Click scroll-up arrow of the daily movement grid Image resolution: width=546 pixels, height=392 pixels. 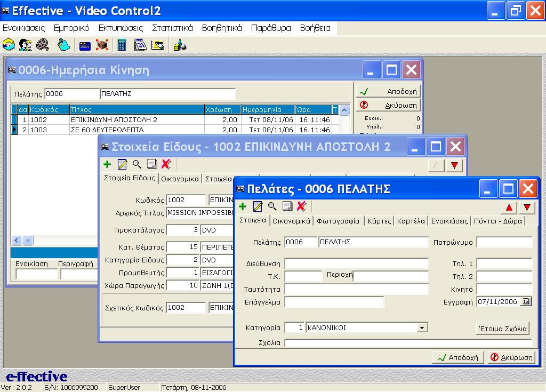pos(344,110)
